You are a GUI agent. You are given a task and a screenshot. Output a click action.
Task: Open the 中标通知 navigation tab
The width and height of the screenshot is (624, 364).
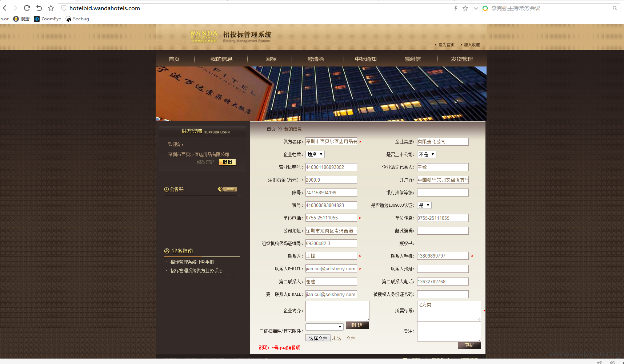[x=366, y=59]
